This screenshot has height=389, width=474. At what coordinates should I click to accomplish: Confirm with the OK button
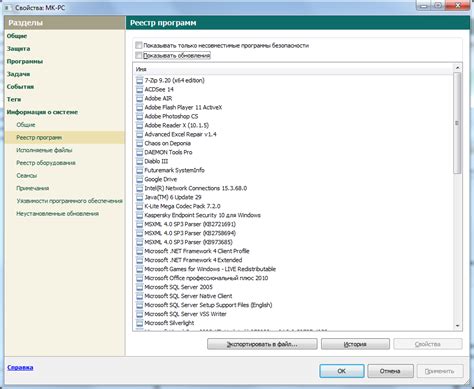[x=342, y=371]
